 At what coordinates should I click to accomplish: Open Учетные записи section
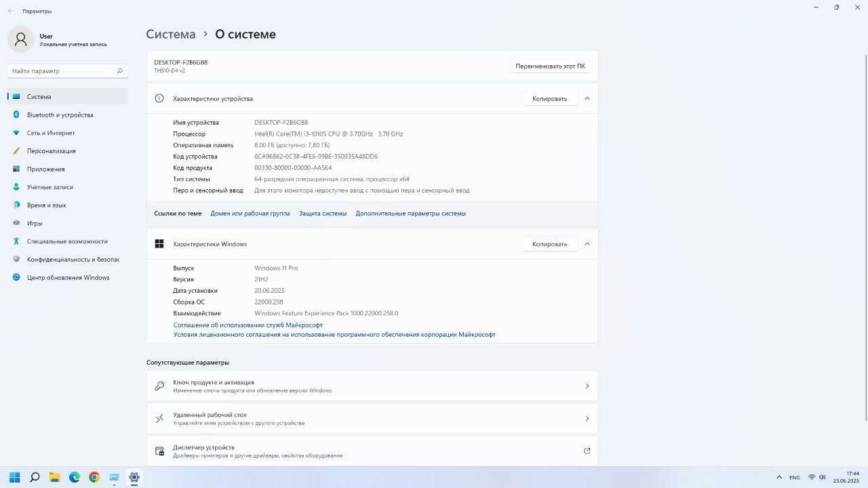pyautogui.click(x=68, y=187)
